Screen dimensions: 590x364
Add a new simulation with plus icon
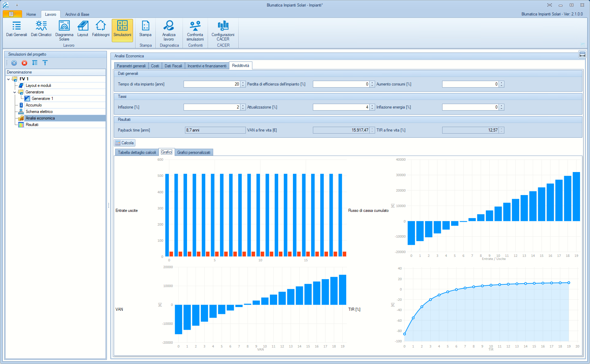point(14,63)
